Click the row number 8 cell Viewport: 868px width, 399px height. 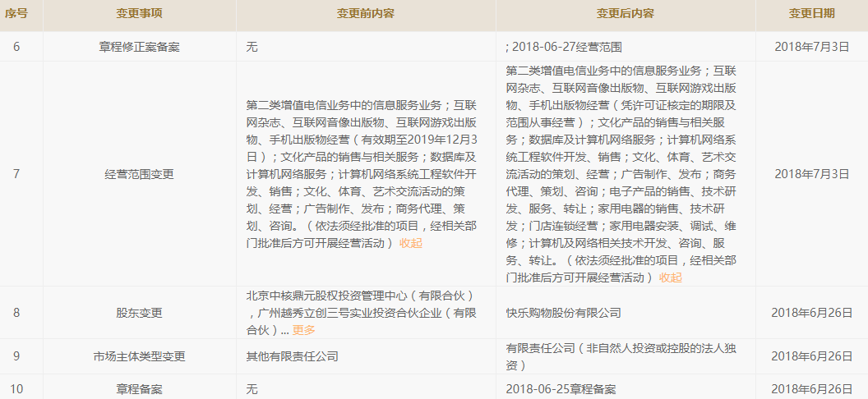coord(16,313)
